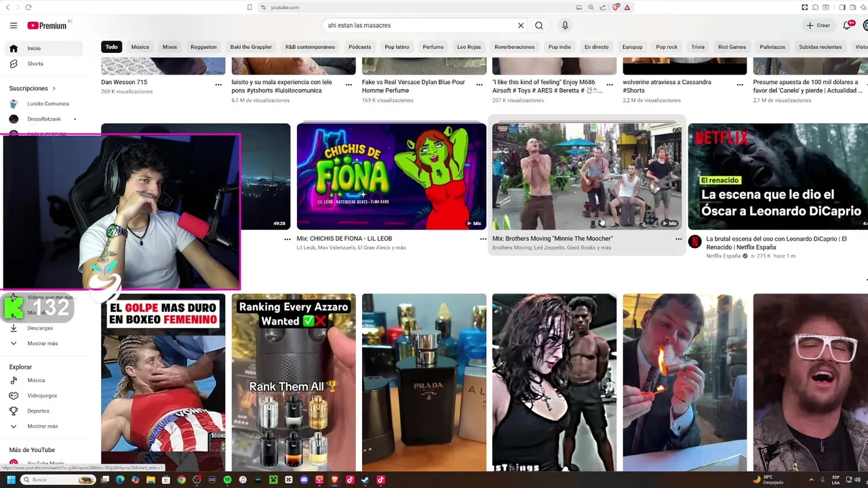868x488 pixels.
Task: Go to Inicio in the sidebar
Action: 45,48
